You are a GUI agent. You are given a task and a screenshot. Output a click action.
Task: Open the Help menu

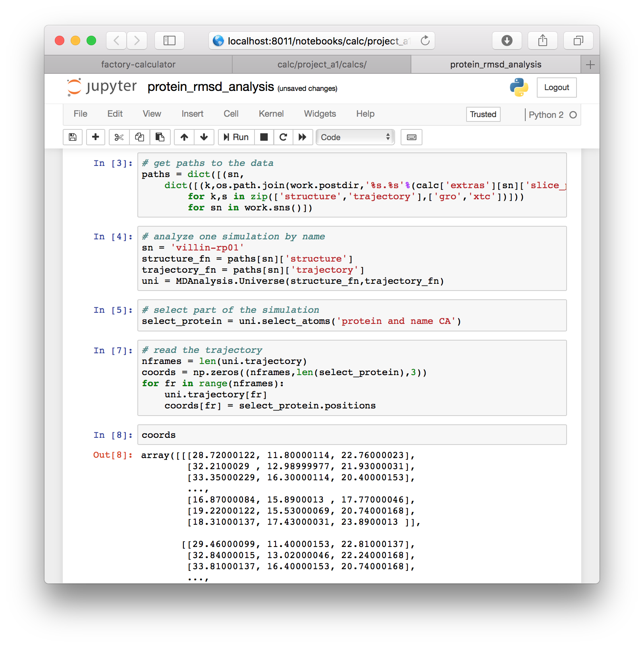tap(365, 114)
